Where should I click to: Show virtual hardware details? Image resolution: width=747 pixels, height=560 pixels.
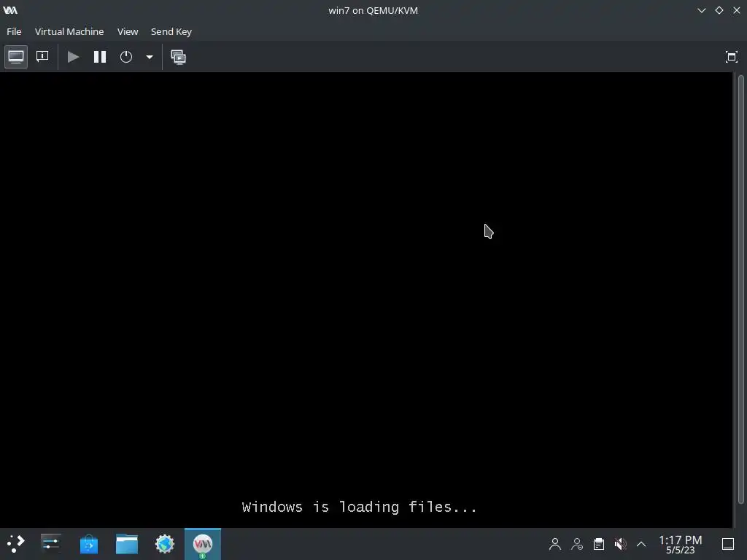click(x=42, y=57)
